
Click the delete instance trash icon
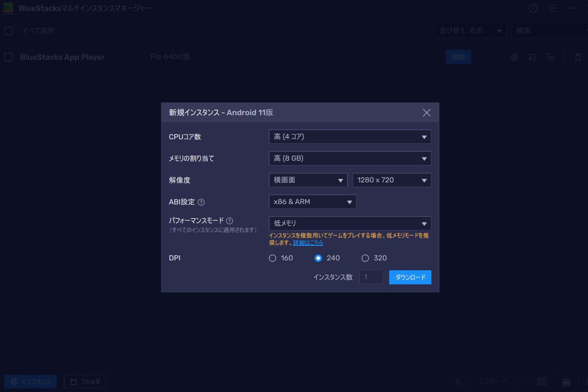(x=578, y=57)
